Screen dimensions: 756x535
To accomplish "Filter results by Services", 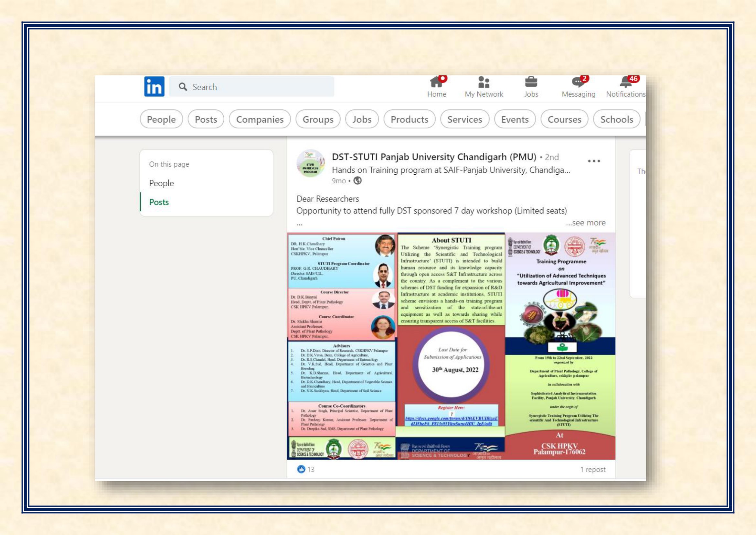I will [464, 119].
